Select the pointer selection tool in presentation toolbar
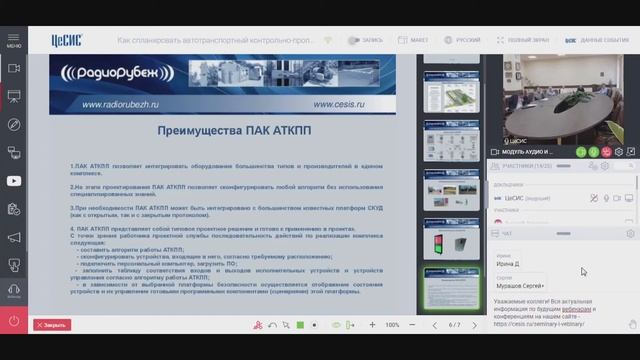The image size is (640, 360). [286, 325]
